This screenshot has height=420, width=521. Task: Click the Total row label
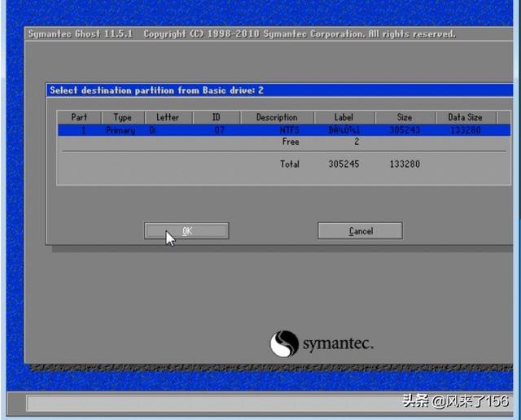[x=290, y=164]
